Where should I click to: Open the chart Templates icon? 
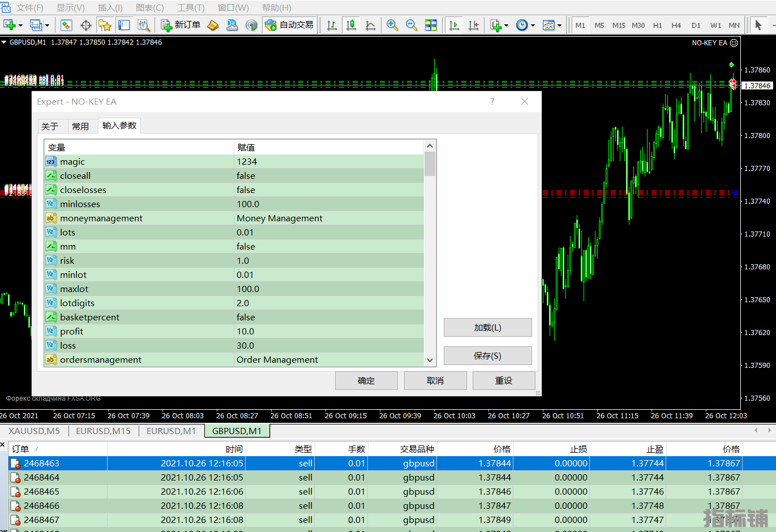[548, 25]
